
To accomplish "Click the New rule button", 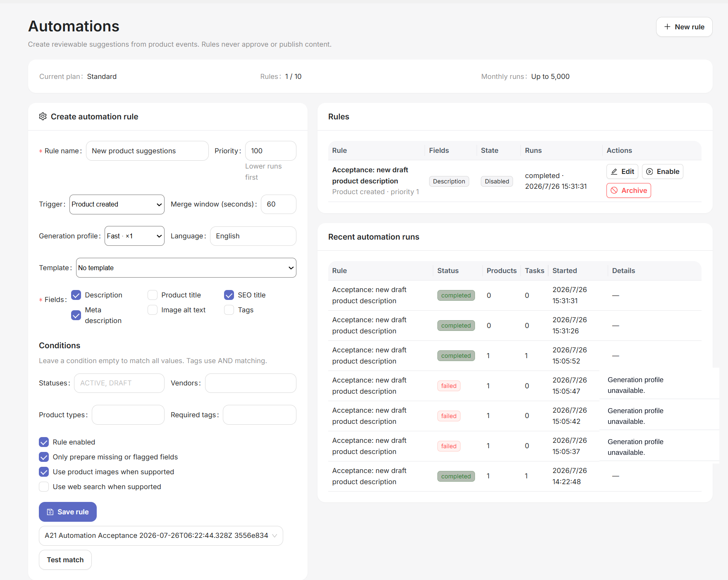I will pos(684,27).
